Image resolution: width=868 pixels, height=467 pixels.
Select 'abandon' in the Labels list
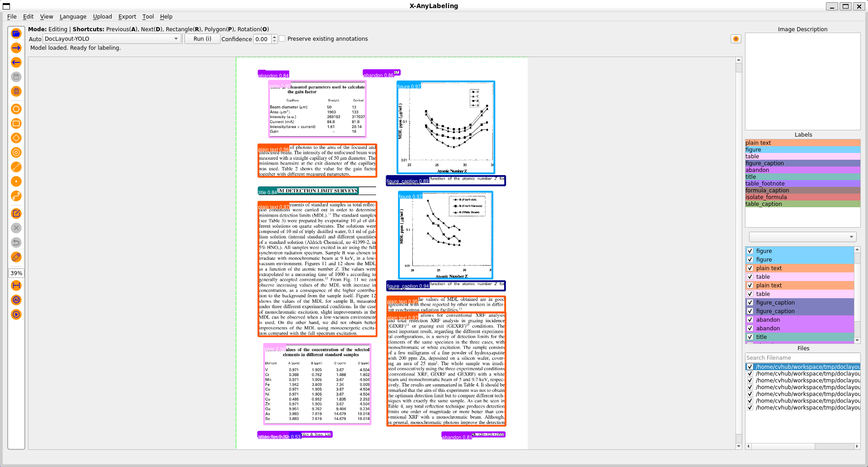(x=803, y=170)
